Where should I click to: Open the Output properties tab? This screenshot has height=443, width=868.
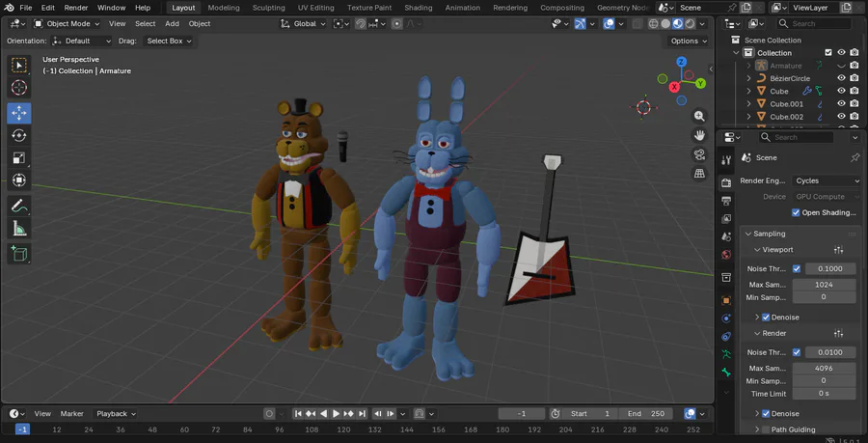coord(726,201)
